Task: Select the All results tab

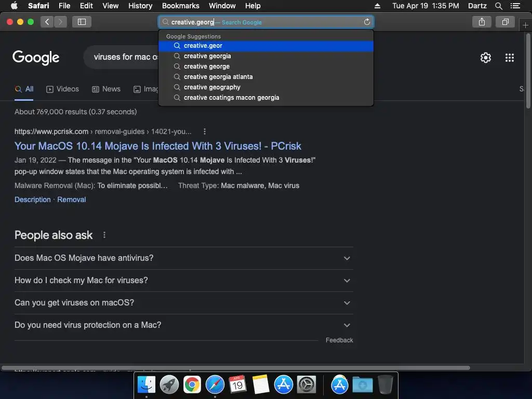Action: coord(24,89)
